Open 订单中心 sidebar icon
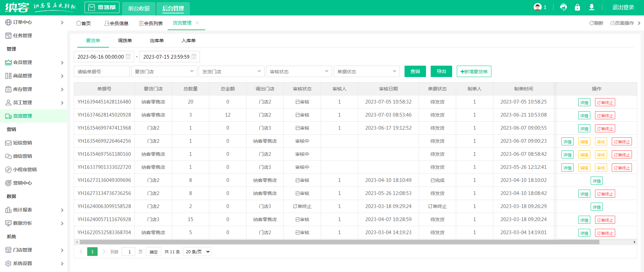 (8, 22)
